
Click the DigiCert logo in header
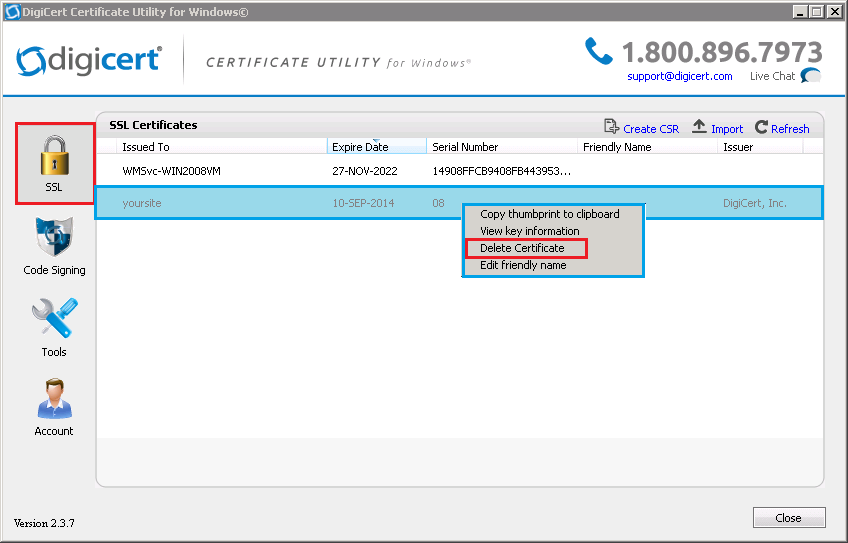click(90, 59)
